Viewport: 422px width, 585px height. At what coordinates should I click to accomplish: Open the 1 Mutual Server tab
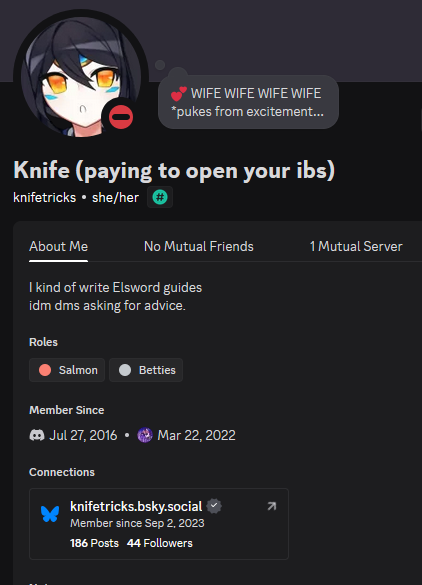[356, 247]
